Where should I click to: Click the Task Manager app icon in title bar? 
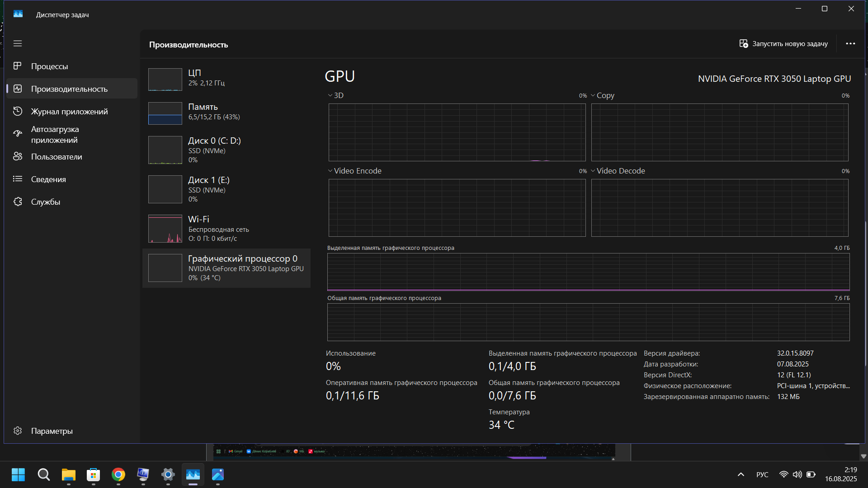click(x=18, y=14)
